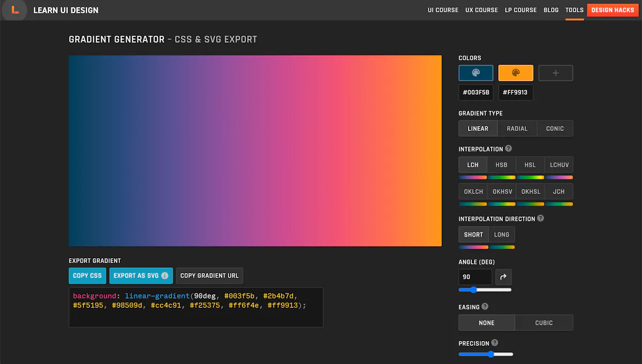Click the Gradient Generator heading text
The image size is (642, 364).
(117, 40)
